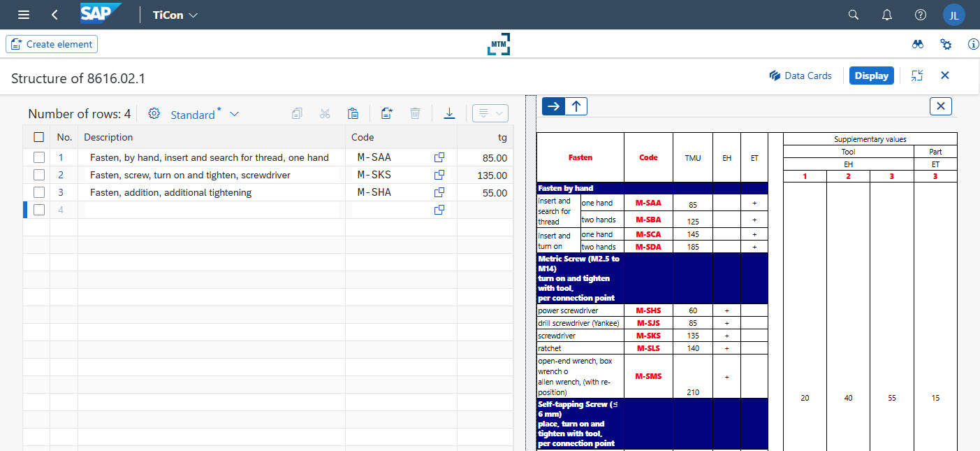The image size is (980, 451).
Task: Click the Display button
Action: point(871,76)
